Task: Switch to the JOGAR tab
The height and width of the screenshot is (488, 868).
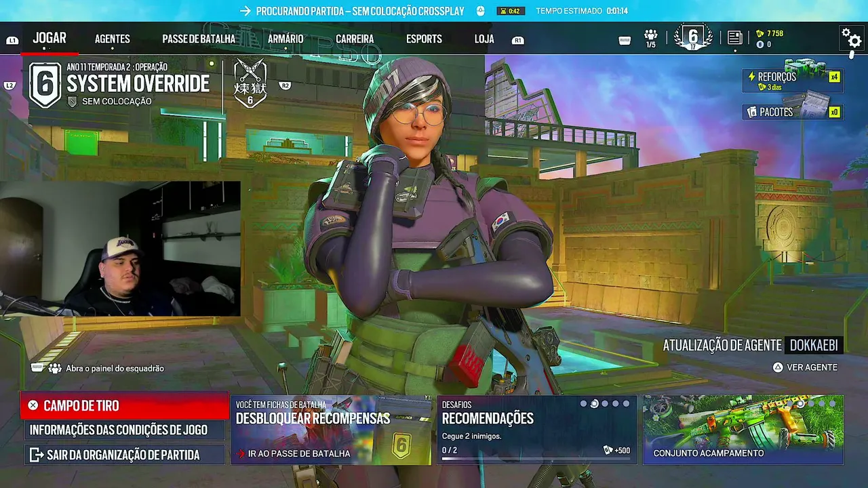Action: pos(50,39)
